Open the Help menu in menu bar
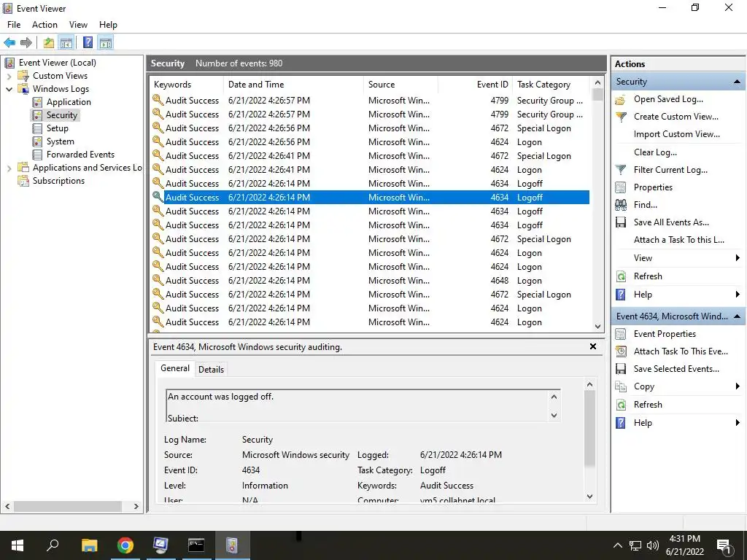 (108, 25)
